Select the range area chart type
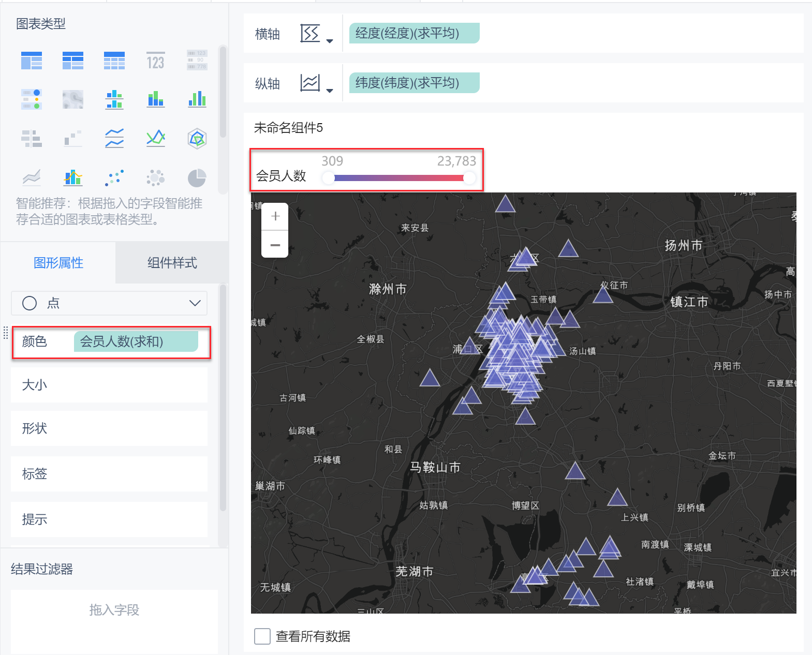 [x=32, y=177]
